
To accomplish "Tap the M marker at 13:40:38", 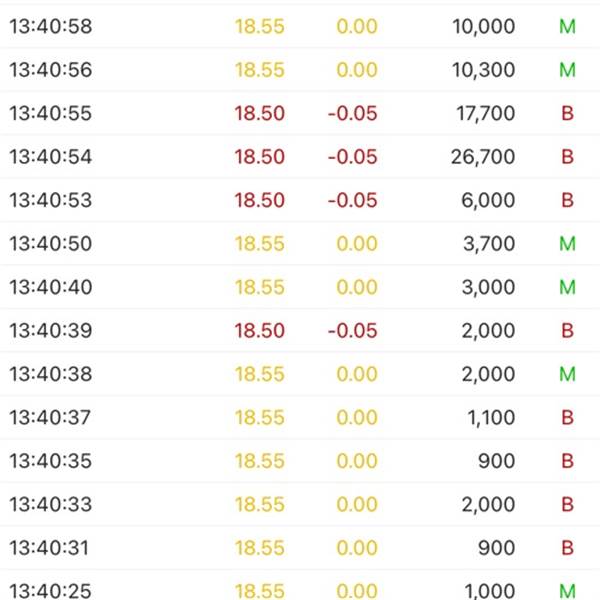I will click(567, 374).
